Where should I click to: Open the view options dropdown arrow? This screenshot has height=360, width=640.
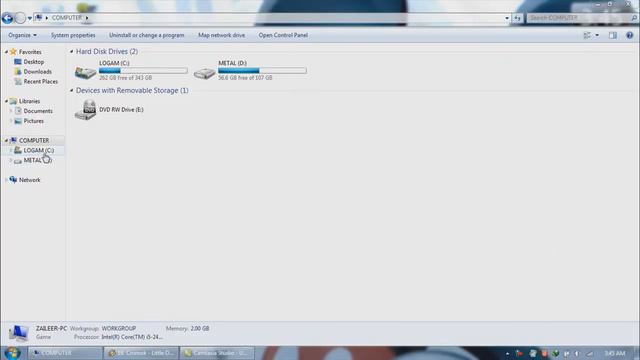pos(597,36)
